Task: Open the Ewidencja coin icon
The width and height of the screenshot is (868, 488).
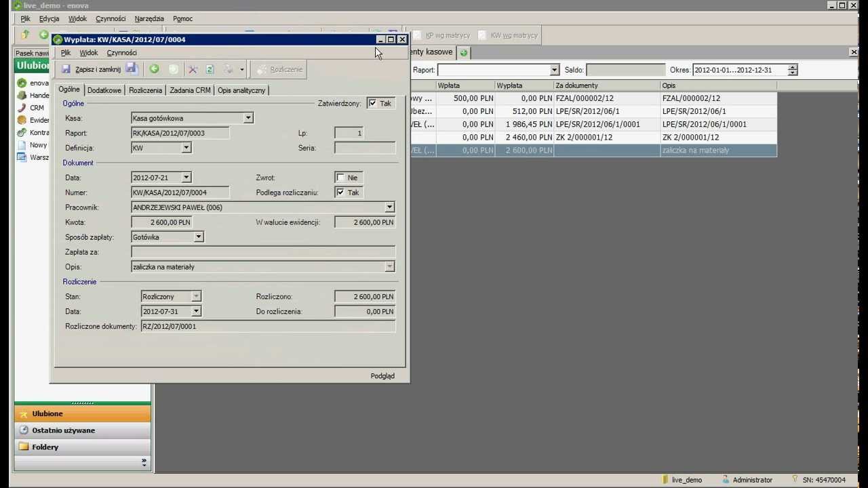Action: pyautogui.click(x=22, y=120)
